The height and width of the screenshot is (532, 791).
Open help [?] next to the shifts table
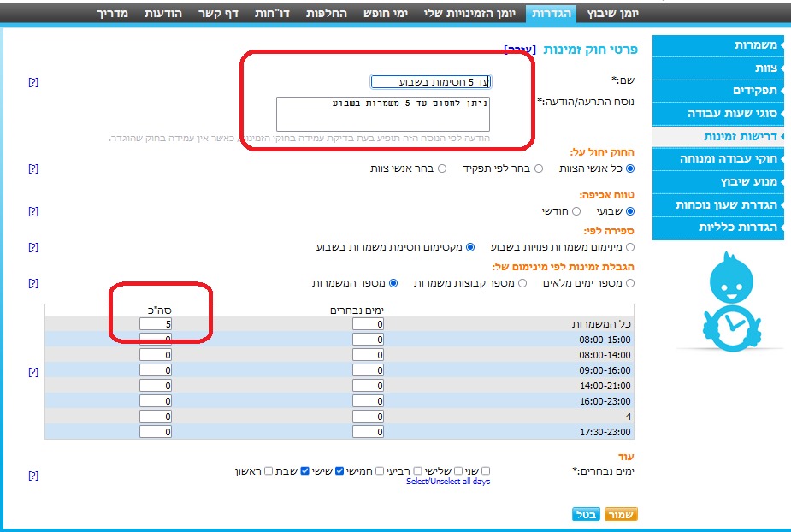pos(33,372)
